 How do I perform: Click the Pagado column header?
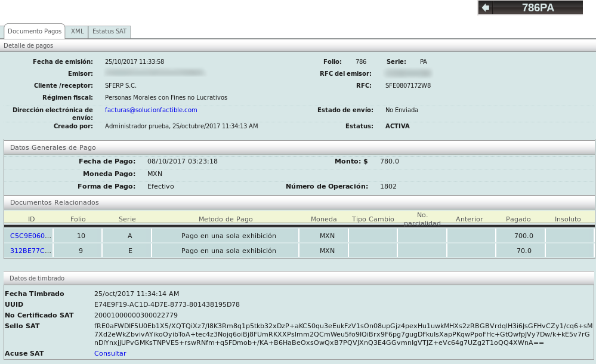pos(518,219)
